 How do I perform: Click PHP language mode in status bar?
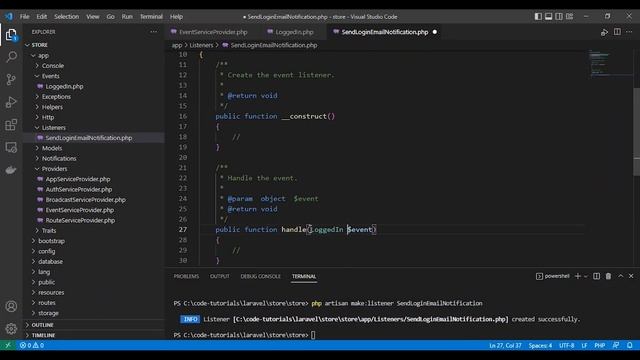[600, 345]
